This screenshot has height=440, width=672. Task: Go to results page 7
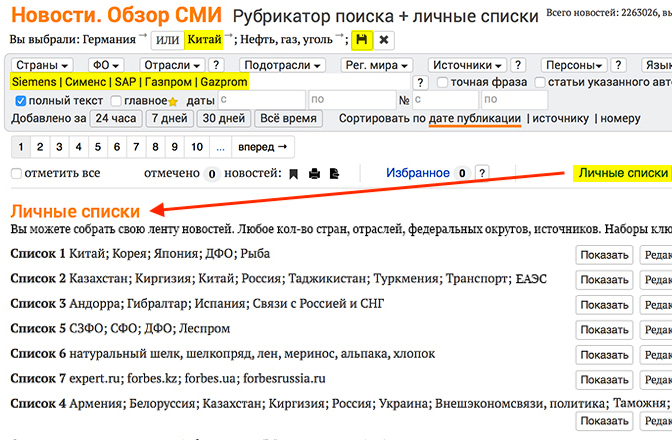pyautogui.click(x=136, y=147)
